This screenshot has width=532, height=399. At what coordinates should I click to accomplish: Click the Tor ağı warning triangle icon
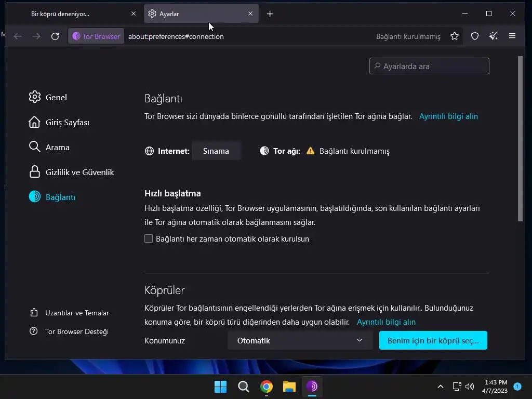click(x=310, y=151)
